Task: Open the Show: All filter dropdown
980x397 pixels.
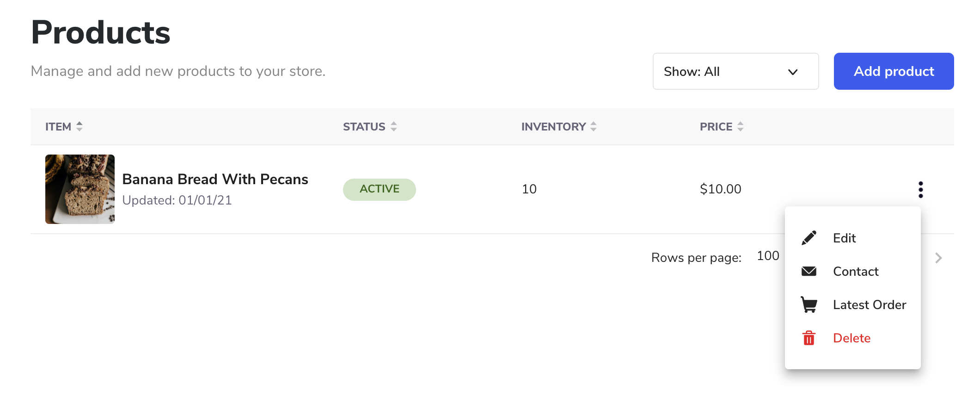Action: pyautogui.click(x=735, y=71)
